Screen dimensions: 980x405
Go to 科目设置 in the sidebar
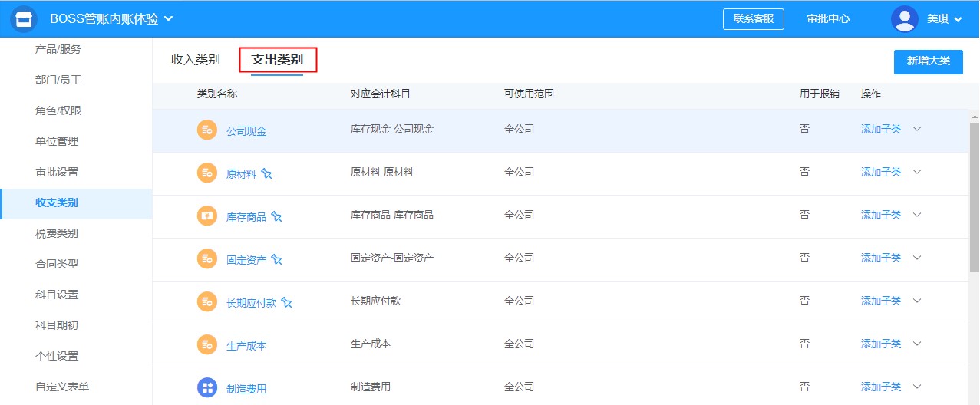click(57, 295)
